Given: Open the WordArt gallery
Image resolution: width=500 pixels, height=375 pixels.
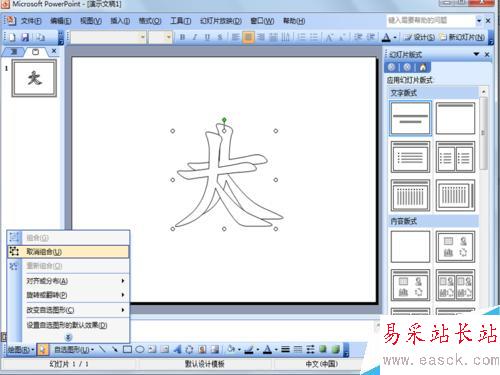Looking at the screenshot, I should pos(177,349).
